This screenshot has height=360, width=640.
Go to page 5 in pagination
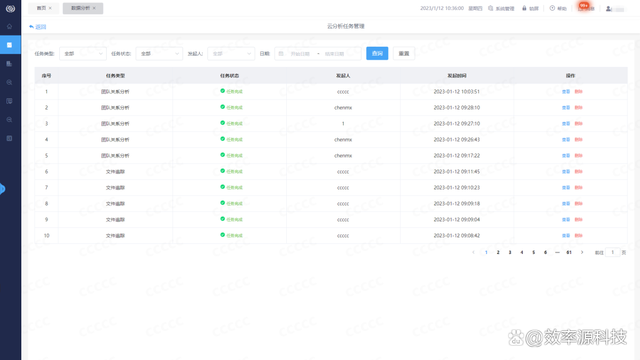(533, 253)
